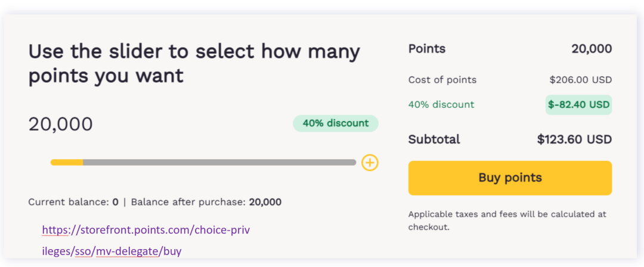Click the Balance after purchase amount

pos(265,202)
